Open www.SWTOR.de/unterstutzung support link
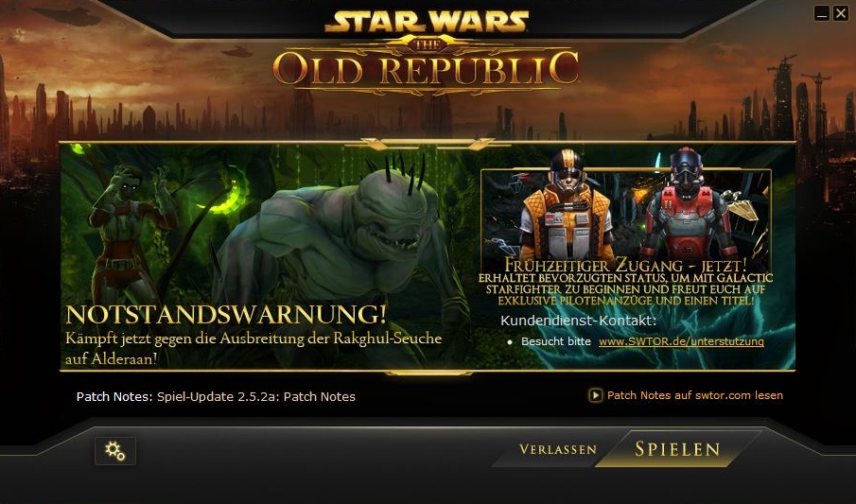The width and height of the screenshot is (856, 504). (681, 341)
